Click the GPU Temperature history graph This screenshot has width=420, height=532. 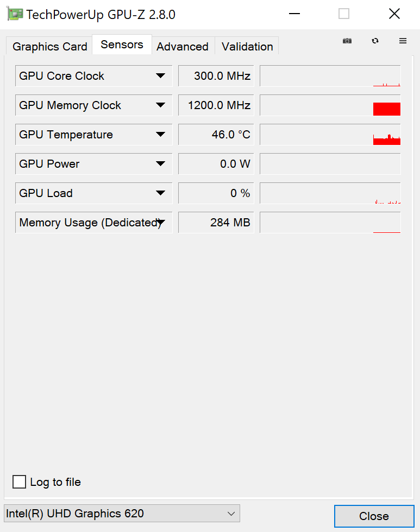pyautogui.click(x=330, y=135)
